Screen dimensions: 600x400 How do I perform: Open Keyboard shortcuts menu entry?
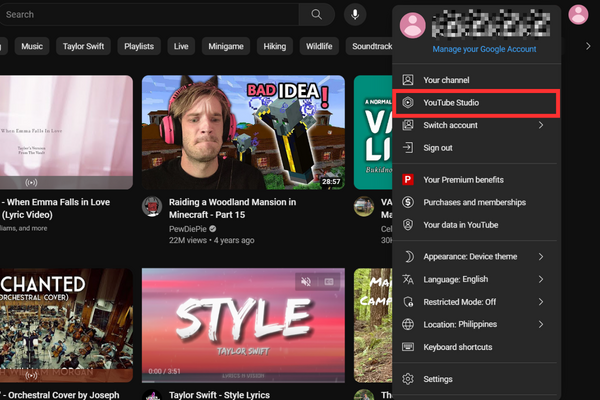(x=476, y=347)
